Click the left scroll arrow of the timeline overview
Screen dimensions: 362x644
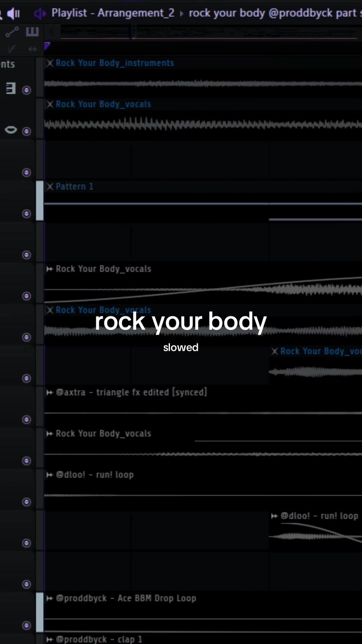(51, 32)
